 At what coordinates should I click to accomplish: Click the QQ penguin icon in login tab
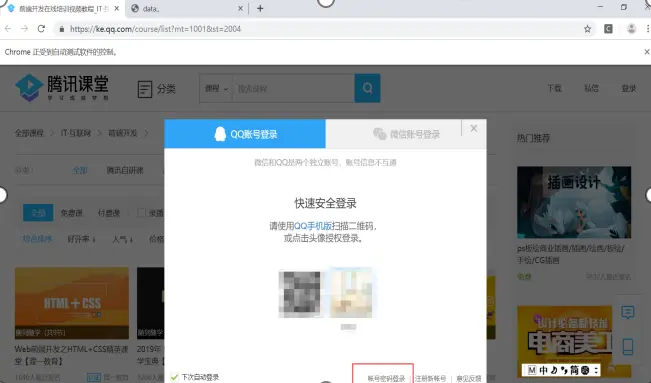(220, 134)
